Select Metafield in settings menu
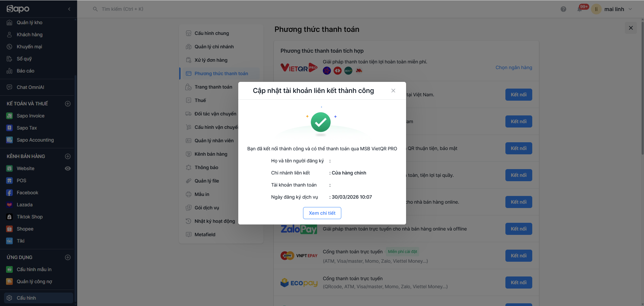This screenshot has width=644, height=306. 205,235
